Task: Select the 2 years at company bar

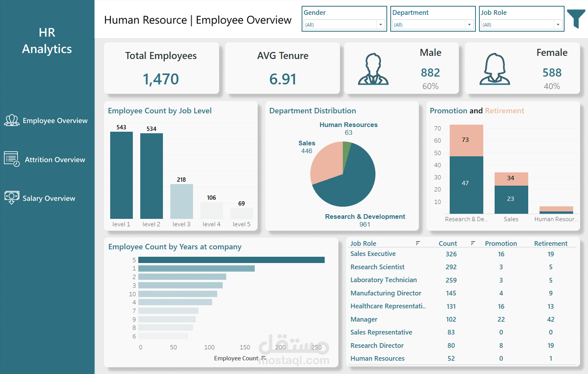Action: click(x=182, y=277)
